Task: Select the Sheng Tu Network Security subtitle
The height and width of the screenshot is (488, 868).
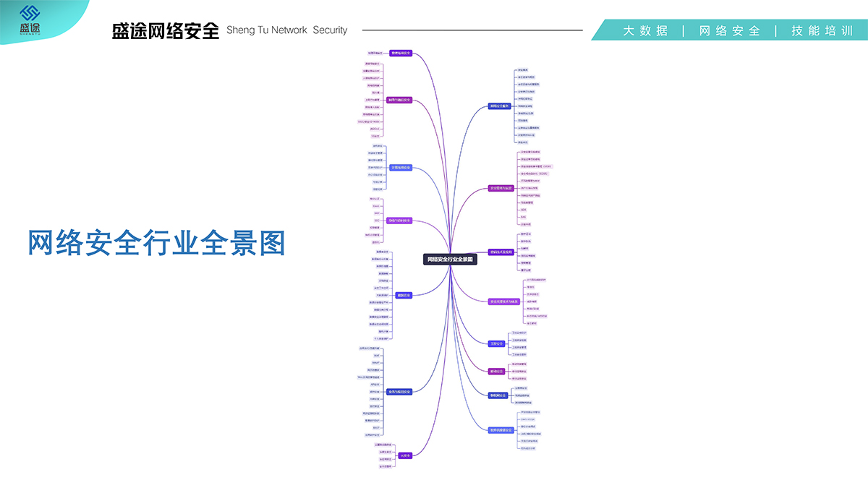Action: pyautogui.click(x=286, y=30)
